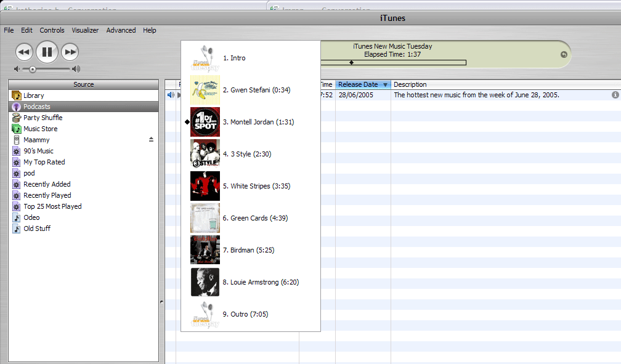Sort by the Release Date column header

tap(363, 84)
